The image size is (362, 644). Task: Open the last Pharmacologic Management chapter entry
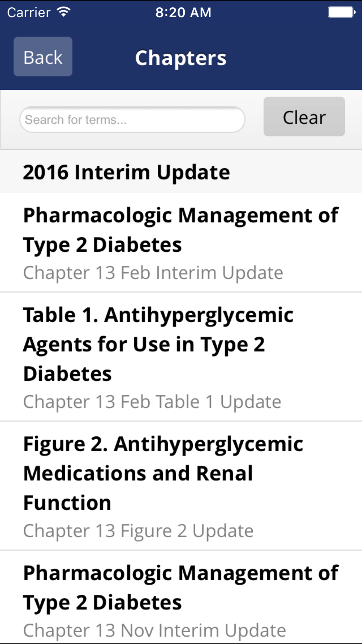(181, 587)
